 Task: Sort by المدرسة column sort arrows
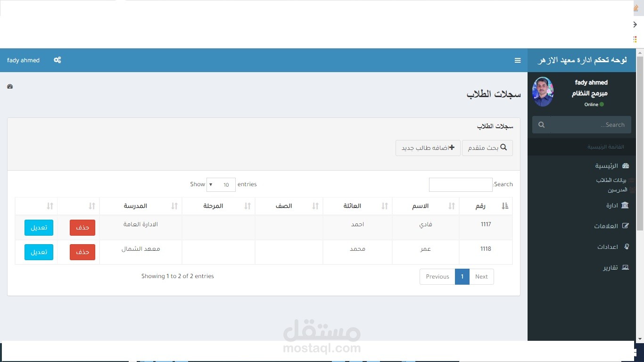pyautogui.click(x=174, y=206)
